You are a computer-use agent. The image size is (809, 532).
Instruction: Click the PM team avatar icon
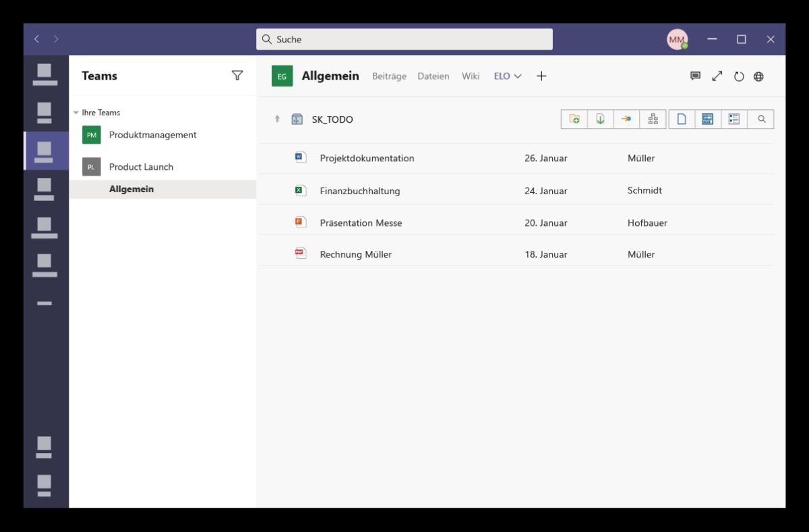(x=92, y=135)
